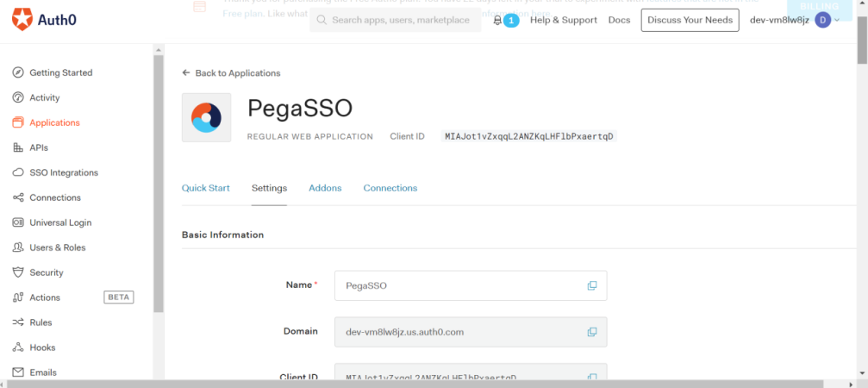Open Security in sidebar
This screenshot has width=868, height=388.
coord(47,272)
